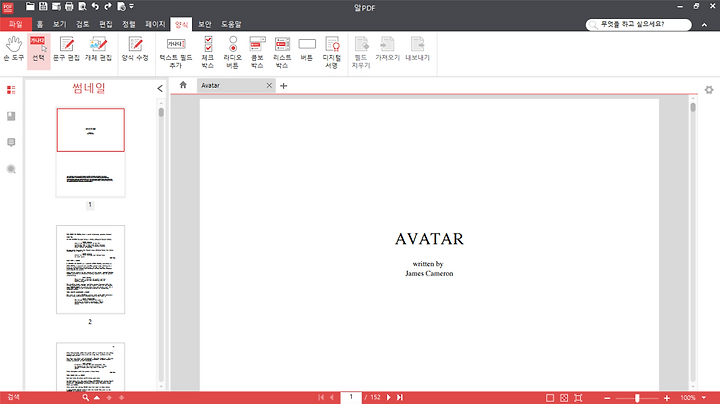Image resolution: width=720 pixels, height=404 pixels.
Task: Open the zoom percentage dropdown
Action: click(704, 398)
